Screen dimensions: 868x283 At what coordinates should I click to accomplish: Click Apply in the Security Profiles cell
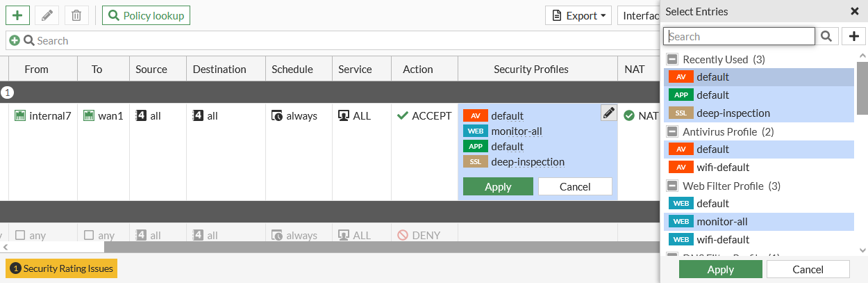pyautogui.click(x=498, y=186)
